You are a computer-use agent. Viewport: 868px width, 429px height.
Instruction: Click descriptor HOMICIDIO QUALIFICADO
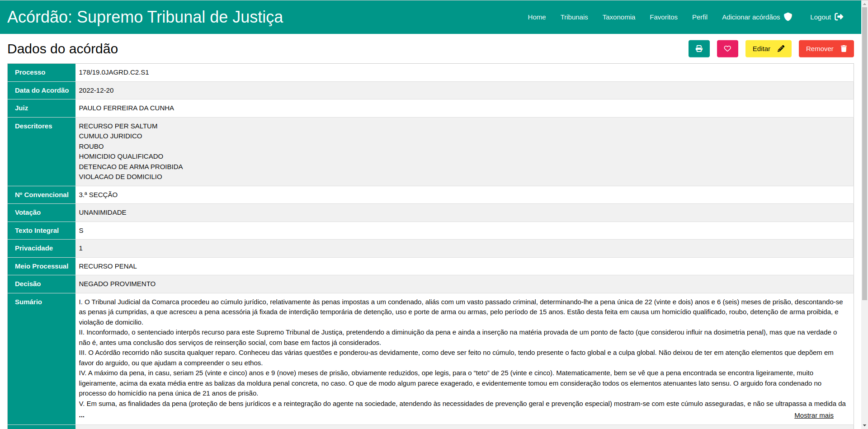pos(121,156)
